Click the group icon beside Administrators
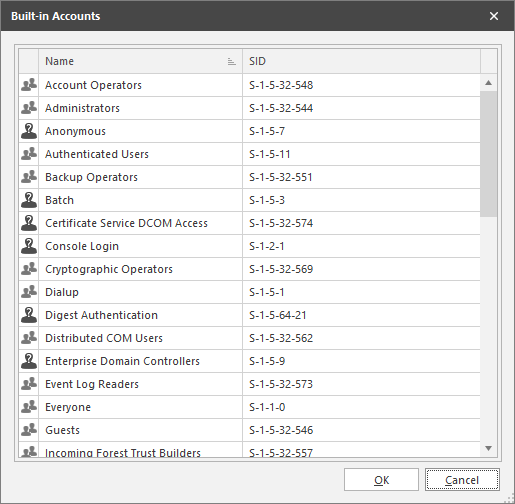Image resolution: width=515 pixels, height=504 pixels. (29, 108)
